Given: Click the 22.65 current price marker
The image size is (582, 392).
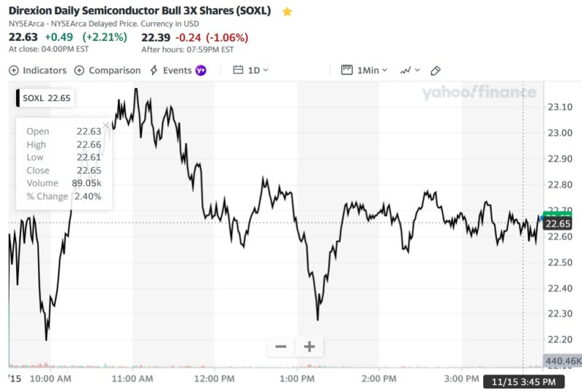Looking at the screenshot, I should coord(562,224).
